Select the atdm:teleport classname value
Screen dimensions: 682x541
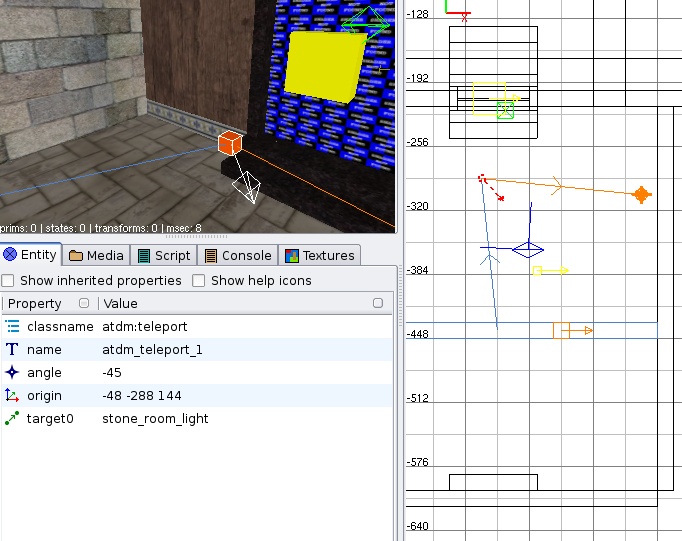(x=144, y=327)
